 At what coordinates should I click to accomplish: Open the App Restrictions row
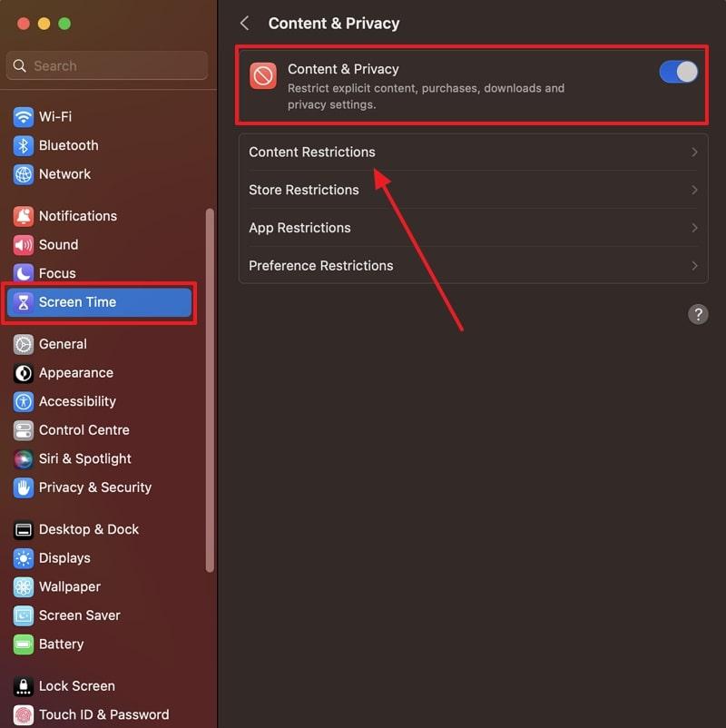point(473,228)
